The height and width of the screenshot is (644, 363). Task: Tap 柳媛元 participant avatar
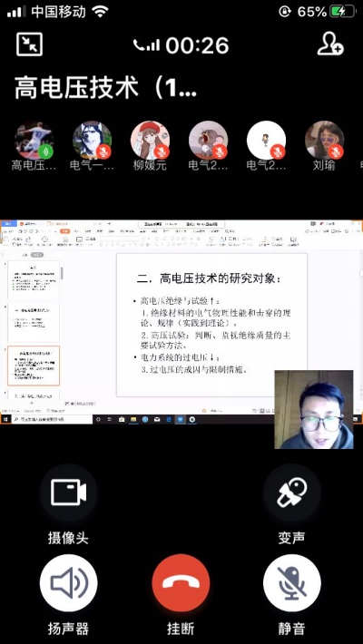(150, 140)
